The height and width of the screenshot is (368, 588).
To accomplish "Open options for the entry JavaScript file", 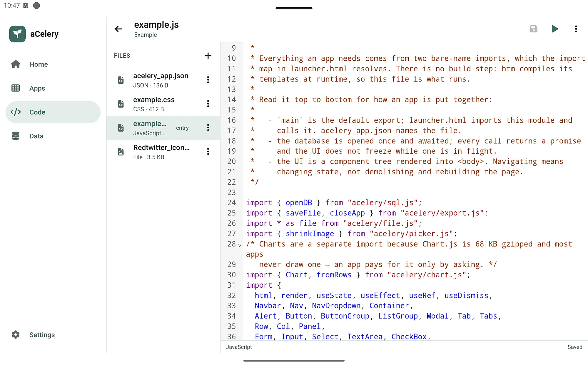I will click(208, 128).
